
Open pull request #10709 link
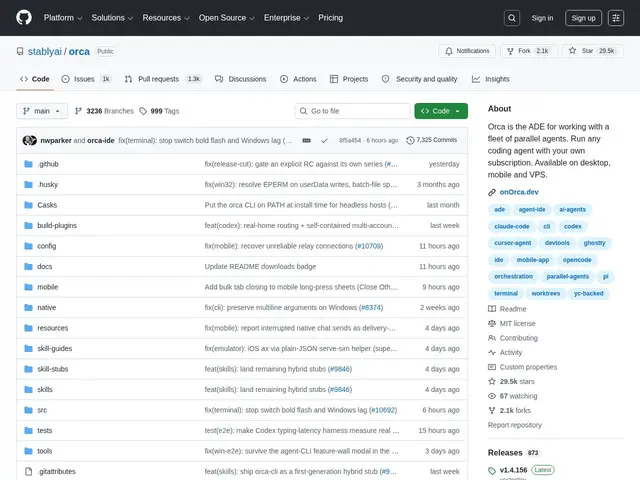pyautogui.click(x=369, y=246)
